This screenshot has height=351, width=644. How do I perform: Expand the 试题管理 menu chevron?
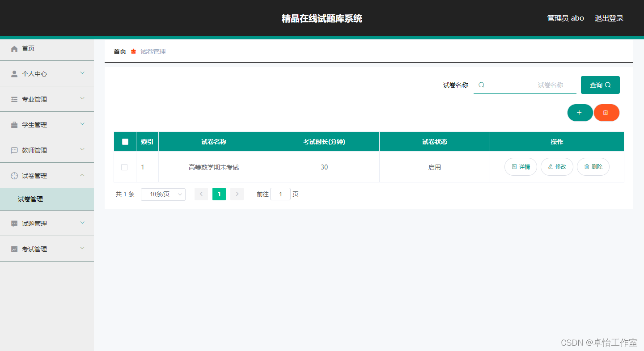tap(82, 222)
